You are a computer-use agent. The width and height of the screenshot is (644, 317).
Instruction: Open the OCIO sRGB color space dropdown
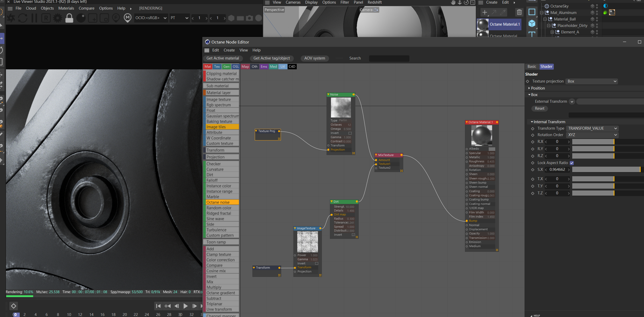(x=151, y=18)
